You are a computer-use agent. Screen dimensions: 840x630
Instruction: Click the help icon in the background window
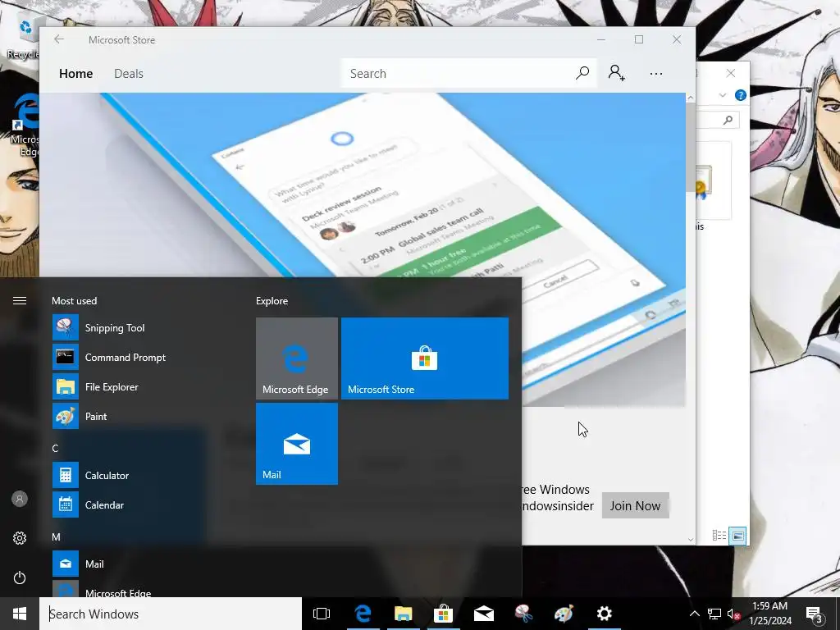point(741,95)
